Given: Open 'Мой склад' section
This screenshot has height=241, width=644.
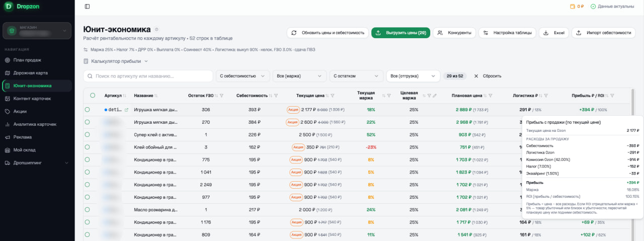Looking at the screenshot, I should (x=36, y=150).
